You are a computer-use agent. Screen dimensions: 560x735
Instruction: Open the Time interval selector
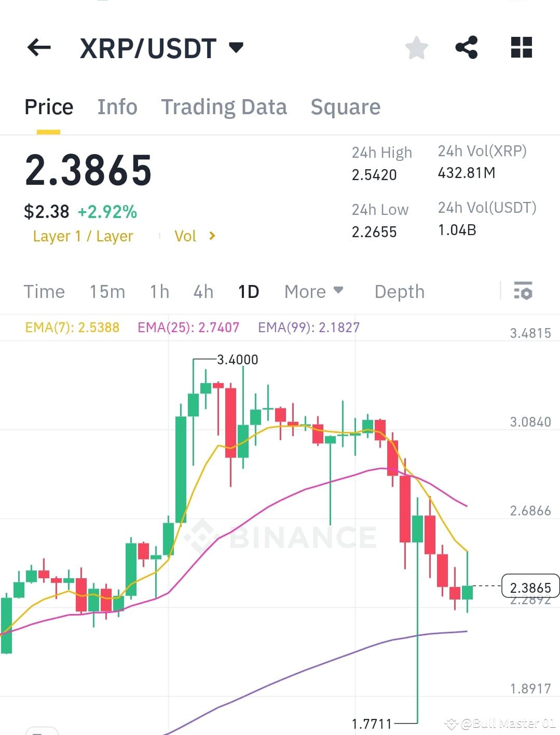(x=44, y=292)
